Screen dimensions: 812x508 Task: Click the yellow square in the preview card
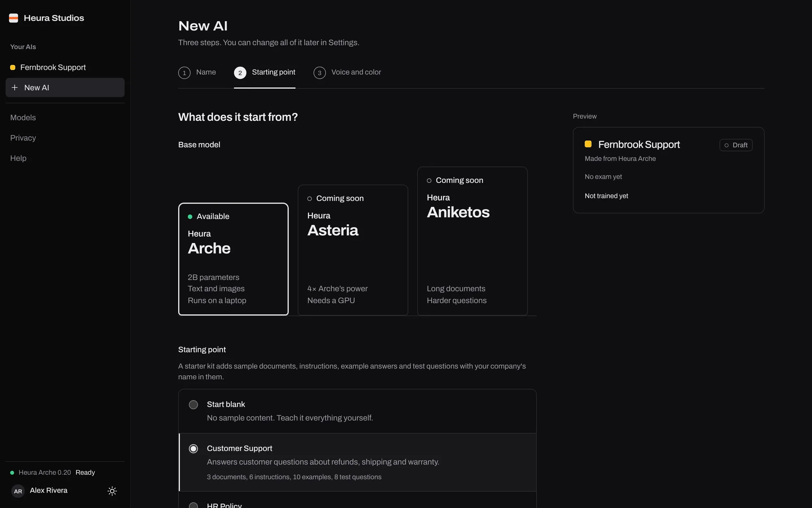pos(588,144)
